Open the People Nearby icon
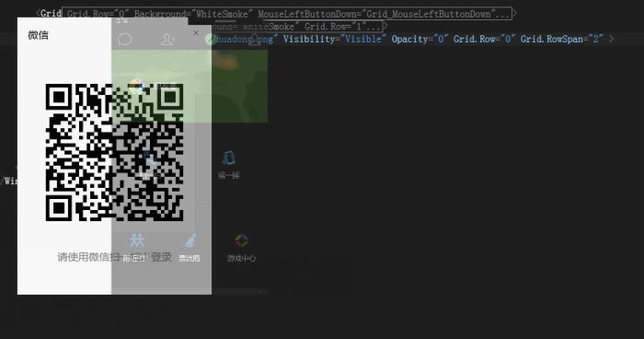Screen dimensions: 644x339 [x=137, y=240]
